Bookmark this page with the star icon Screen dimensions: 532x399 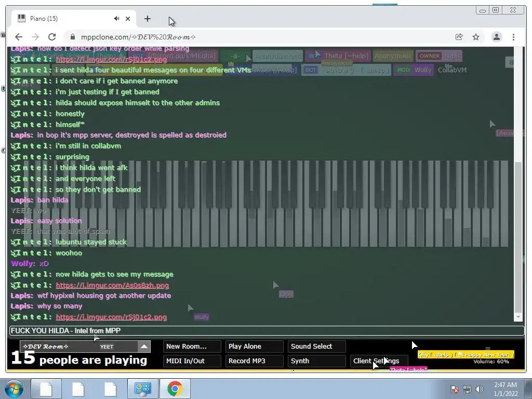[x=476, y=37]
